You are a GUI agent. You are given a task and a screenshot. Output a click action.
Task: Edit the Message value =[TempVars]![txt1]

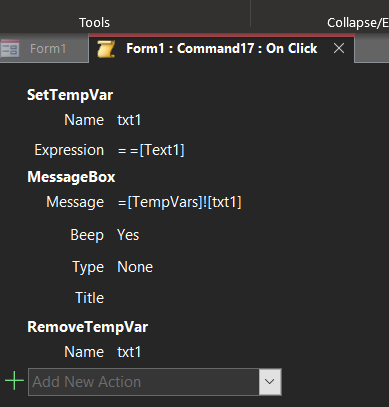coord(180,202)
